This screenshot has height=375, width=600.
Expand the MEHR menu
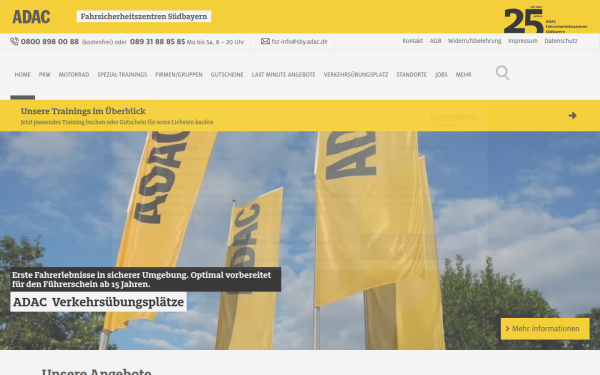[x=463, y=75]
